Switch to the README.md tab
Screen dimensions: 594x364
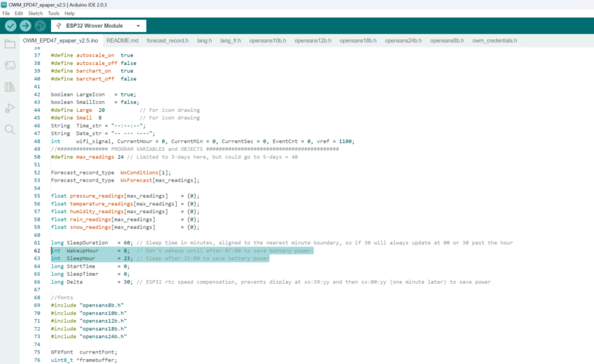click(122, 41)
